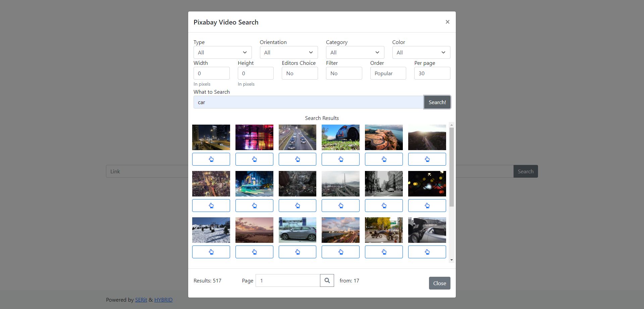The image size is (644, 309).
Task: Click the results scrollbar up arrow
Action: point(451,125)
